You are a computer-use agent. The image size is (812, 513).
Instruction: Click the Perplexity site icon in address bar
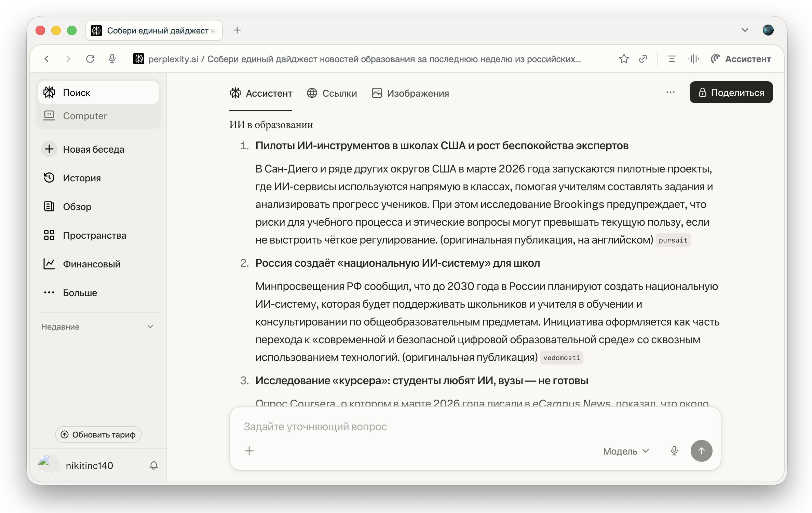[138, 59]
